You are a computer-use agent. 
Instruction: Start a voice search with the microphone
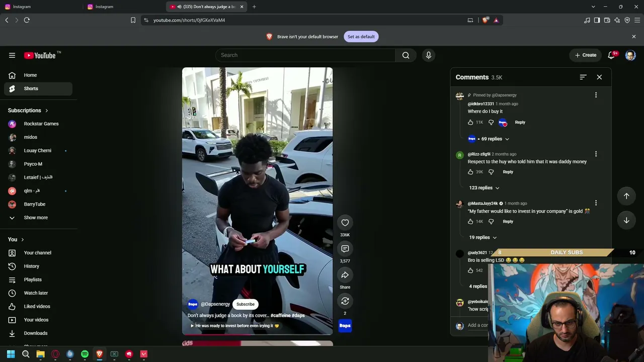coord(429,55)
